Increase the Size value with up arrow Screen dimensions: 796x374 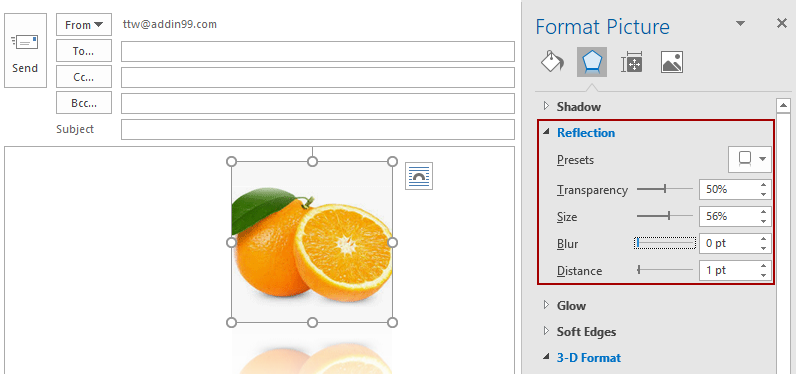(x=764, y=212)
